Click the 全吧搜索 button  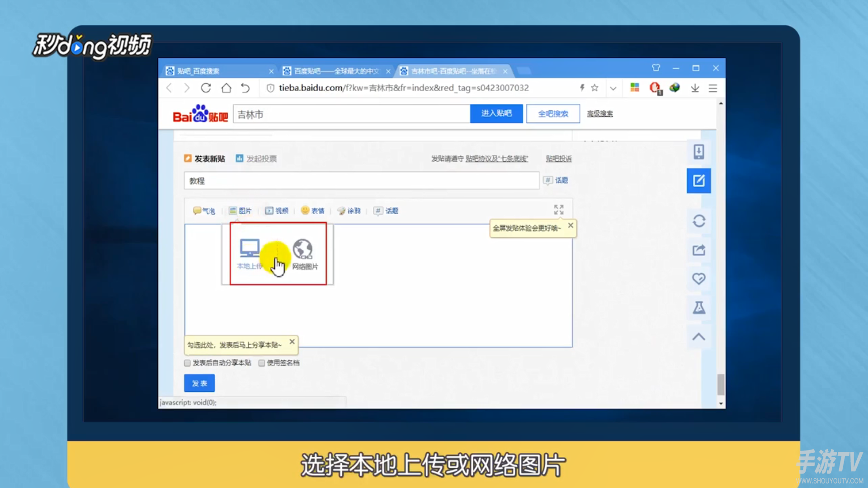click(553, 113)
